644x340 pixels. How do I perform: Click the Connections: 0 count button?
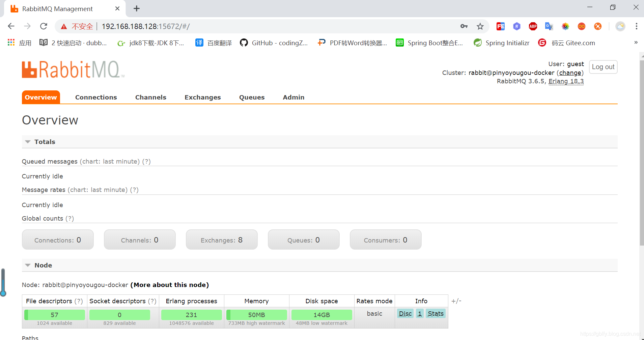[58, 240]
